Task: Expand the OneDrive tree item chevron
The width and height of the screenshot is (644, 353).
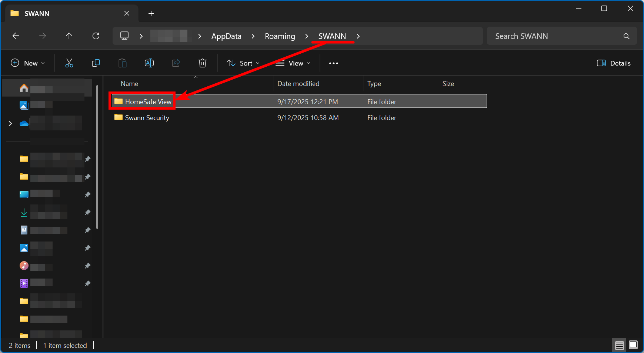Action: pyautogui.click(x=10, y=123)
